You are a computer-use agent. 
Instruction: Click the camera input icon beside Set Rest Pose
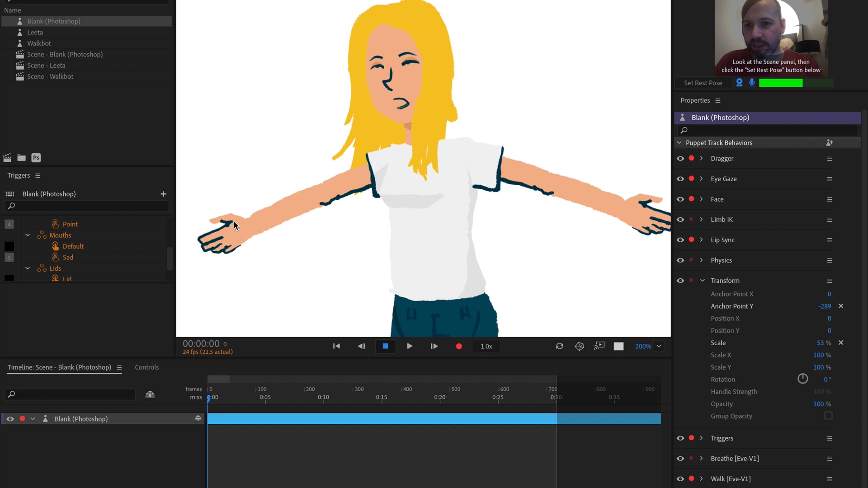[x=739, y=83]
